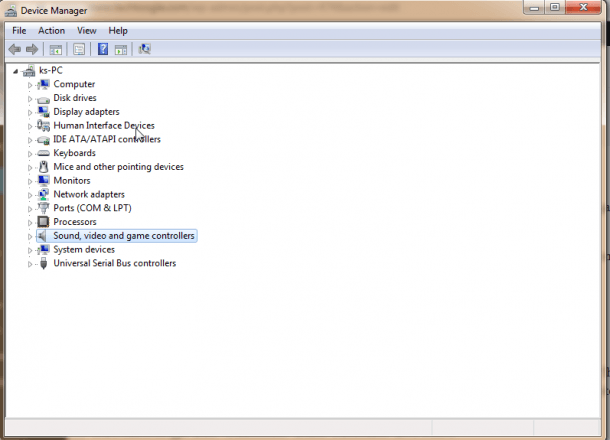Viewport: 610px width, 440px height.
Task: Open Help via blue question mark icon
Action: click(x=103, y=49)
